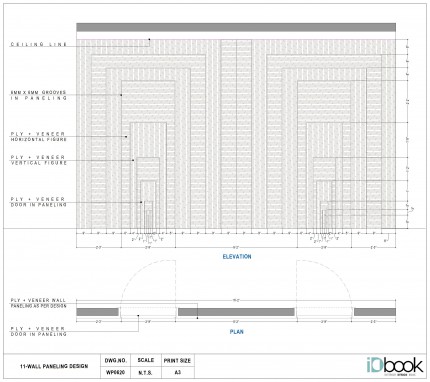Viewport: 430px width, 382px height.
Task: Click the IDbook logo
Action: (x=395, y=366)
